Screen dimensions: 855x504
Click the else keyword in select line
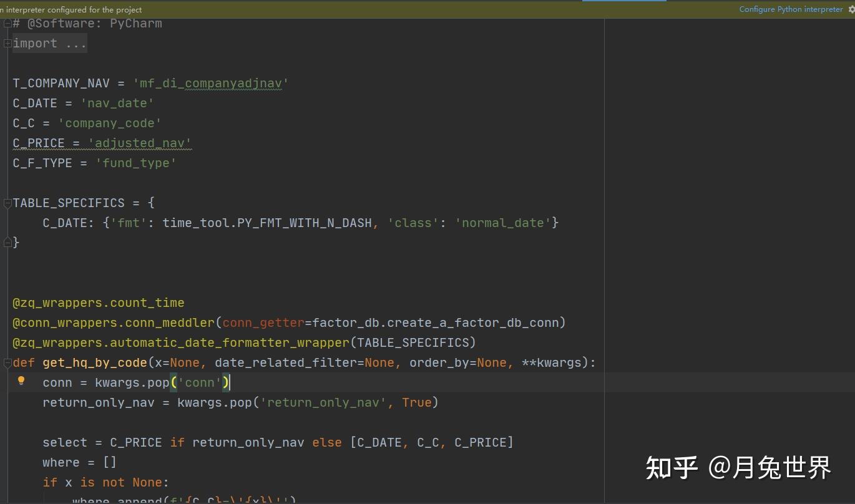327,443
